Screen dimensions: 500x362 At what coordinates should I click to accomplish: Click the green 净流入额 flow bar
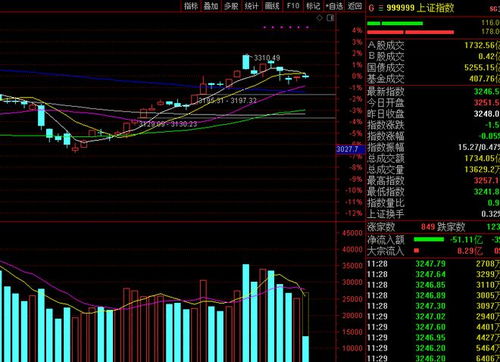429,239
